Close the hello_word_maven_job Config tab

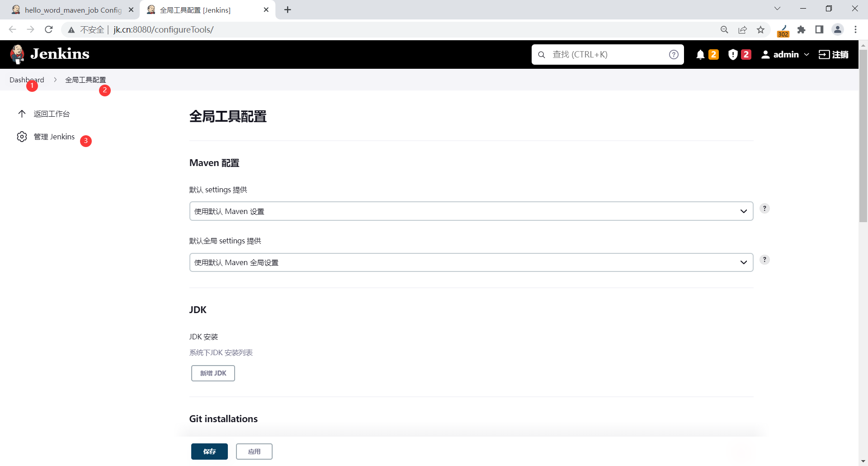click(x=131, y=10)
